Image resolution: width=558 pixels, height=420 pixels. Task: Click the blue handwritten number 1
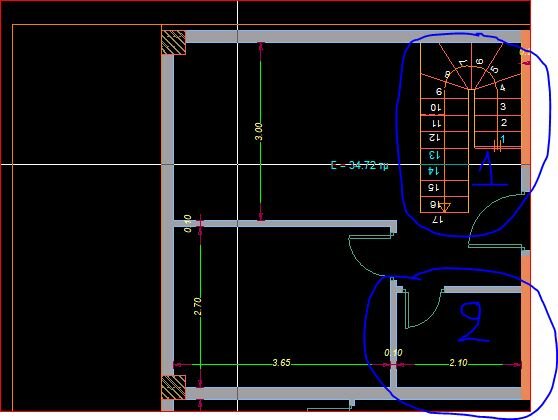coord(489,169)
